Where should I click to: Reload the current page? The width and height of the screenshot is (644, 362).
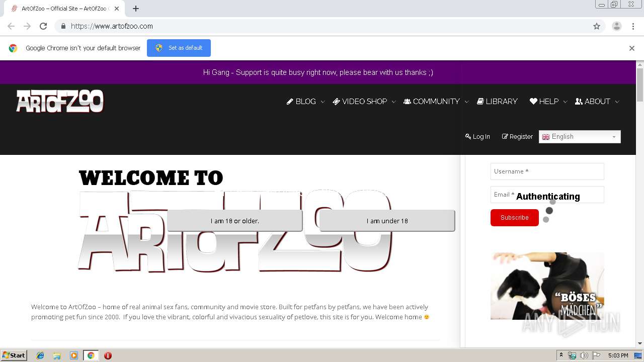click(x=43, y=26)
